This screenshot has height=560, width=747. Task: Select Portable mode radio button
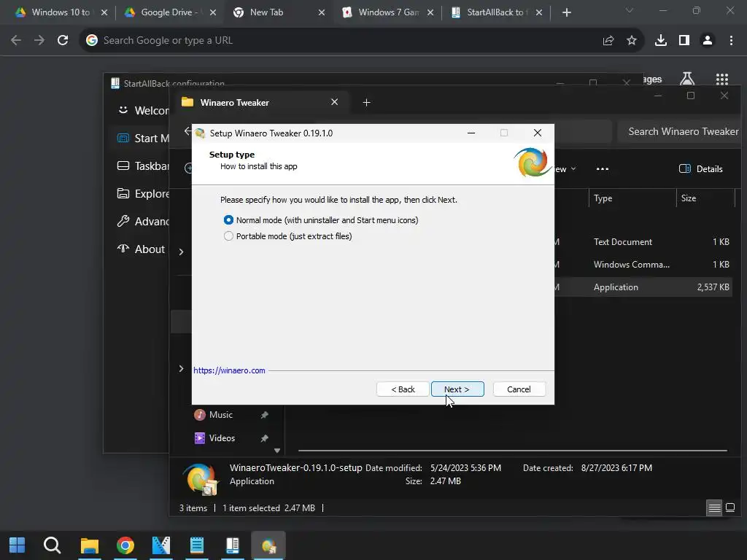coord(228,236)
